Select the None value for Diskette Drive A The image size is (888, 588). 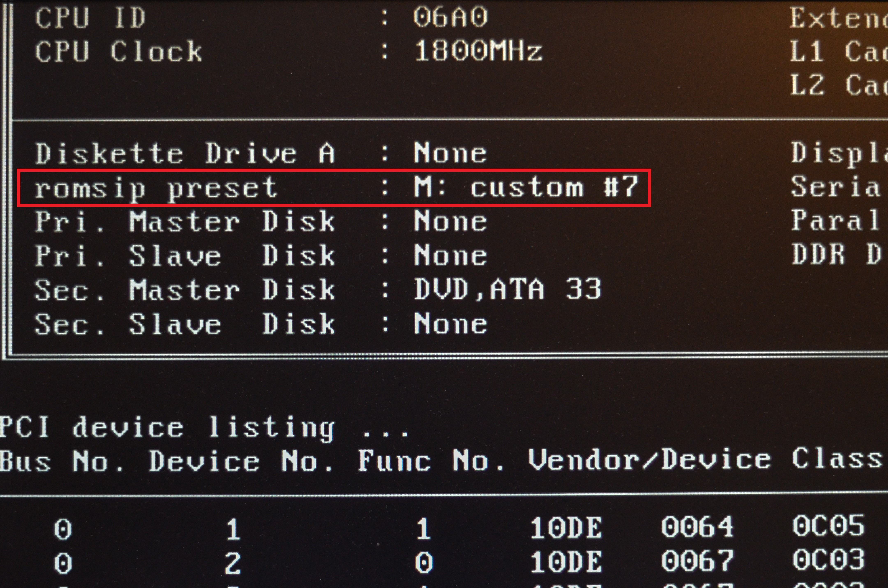pyautogui.click(x=450, y=153)
